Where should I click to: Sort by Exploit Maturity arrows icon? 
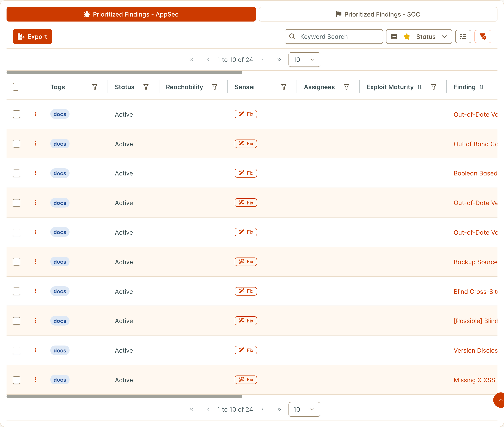tap(419, 87)
